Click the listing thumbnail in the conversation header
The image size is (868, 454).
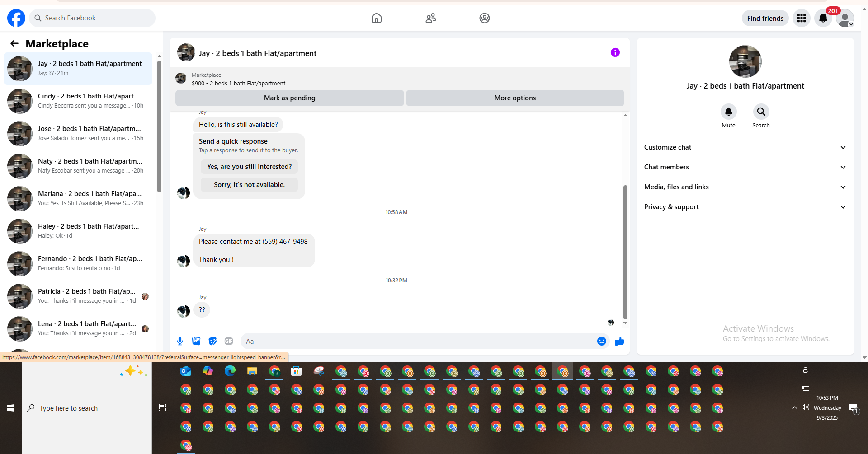[x=186, y=52]
